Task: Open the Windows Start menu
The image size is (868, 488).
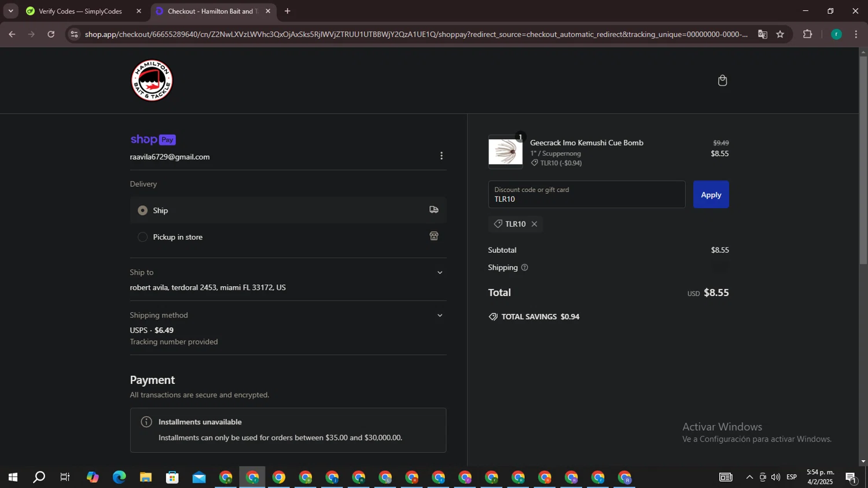Action: pyautogui.click(x=13, y=477)
